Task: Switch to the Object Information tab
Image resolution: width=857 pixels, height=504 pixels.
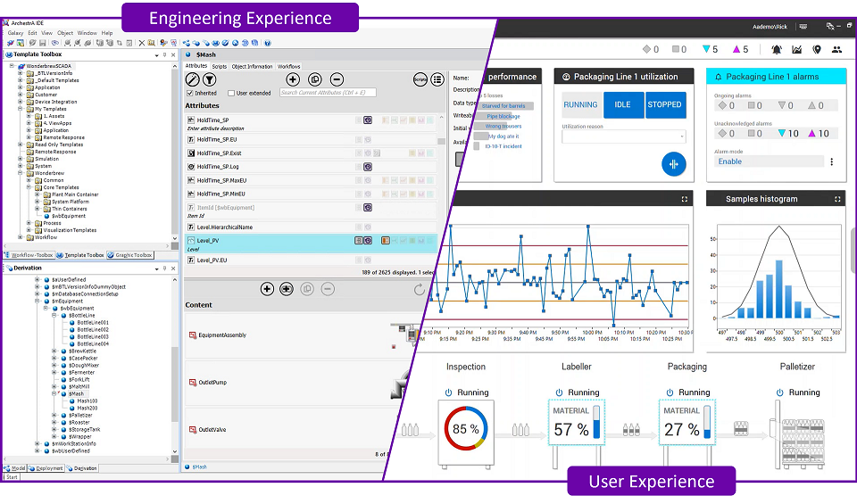Action: (252, 67)
